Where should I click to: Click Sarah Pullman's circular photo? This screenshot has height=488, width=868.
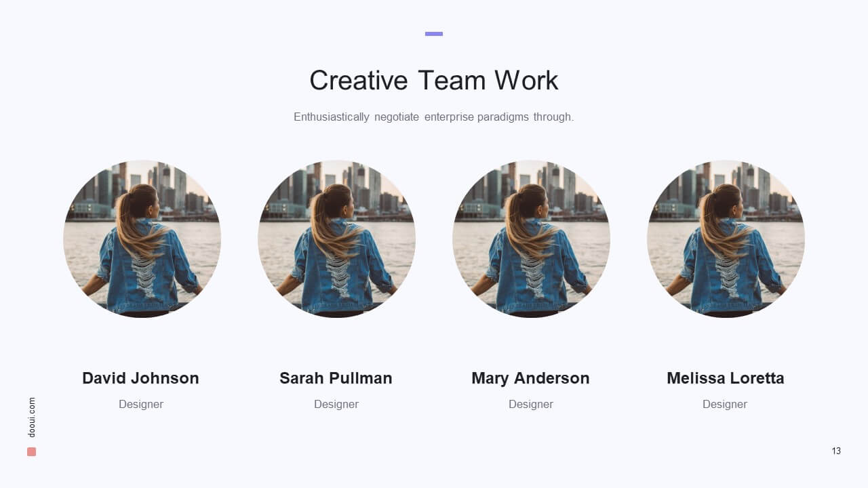(x=336, y=239)
